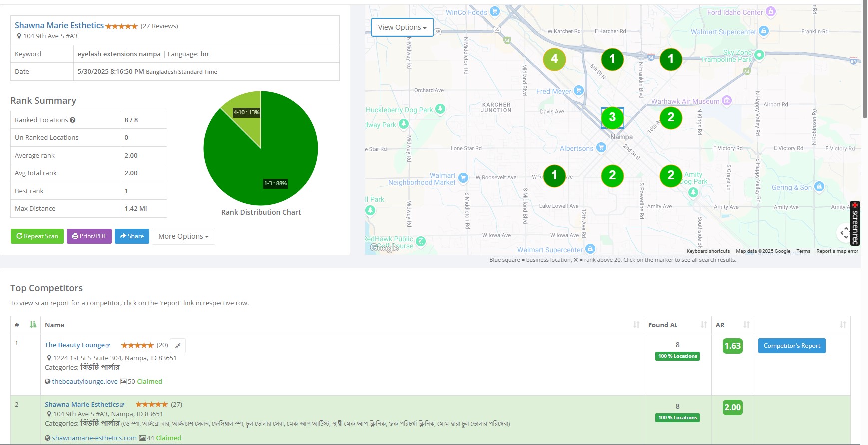Viewport: 868px width, 445px height.
Task: Click the Ford Idaho Center map pin
Action: tap(771, 11)
